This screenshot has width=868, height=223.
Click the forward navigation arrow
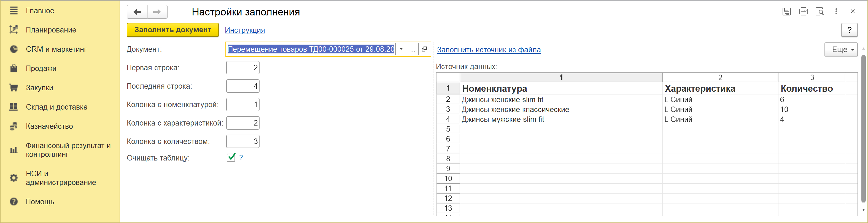pyautogui.click(x=157, y=12)
